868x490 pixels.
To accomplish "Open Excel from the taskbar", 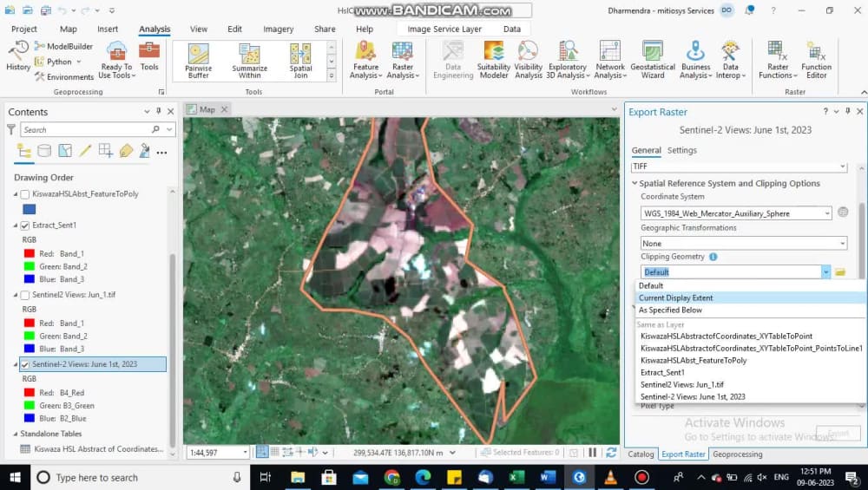I will pyautogui.click(x=516, y=477).
